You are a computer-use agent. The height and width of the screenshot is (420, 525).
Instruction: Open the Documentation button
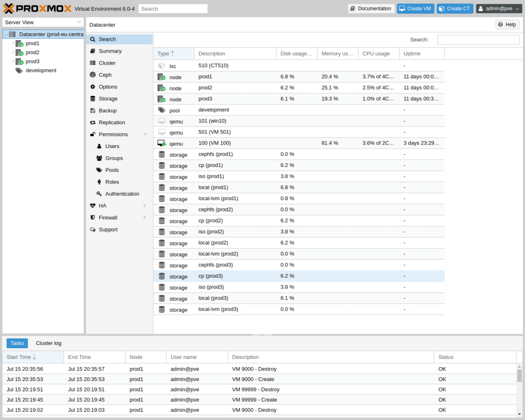pyautogui.click(x=371, y=9)
